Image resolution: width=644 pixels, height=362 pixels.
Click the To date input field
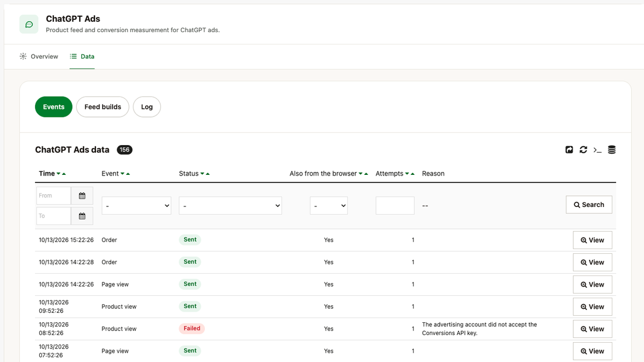(54, 216)
